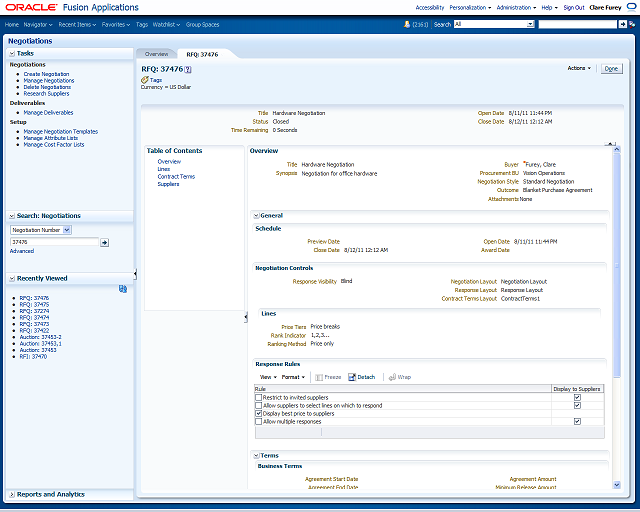640x512 pixels.
Task: Open the Negotiation Number dropdown
Action: point(67,230)
